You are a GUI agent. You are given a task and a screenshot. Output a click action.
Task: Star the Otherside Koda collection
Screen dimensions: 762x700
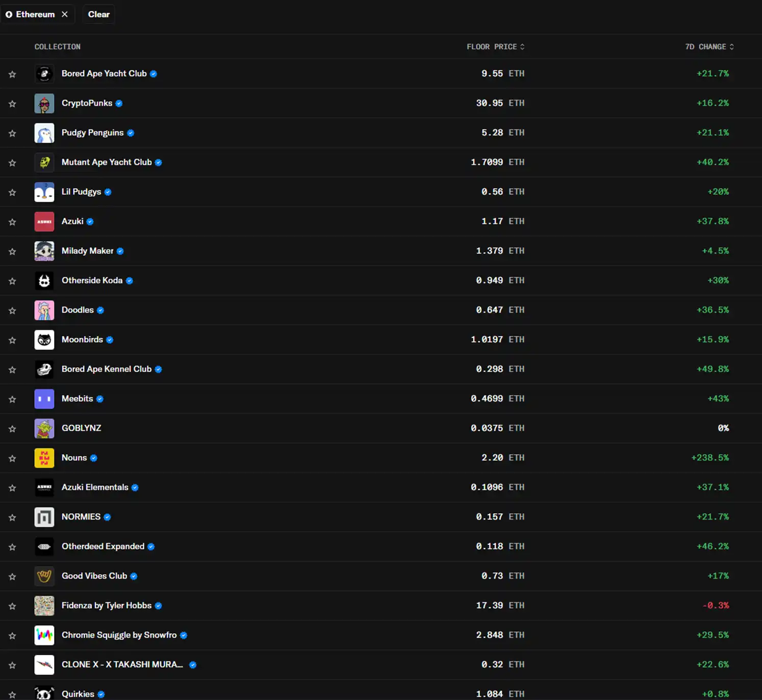pos(12,281)
